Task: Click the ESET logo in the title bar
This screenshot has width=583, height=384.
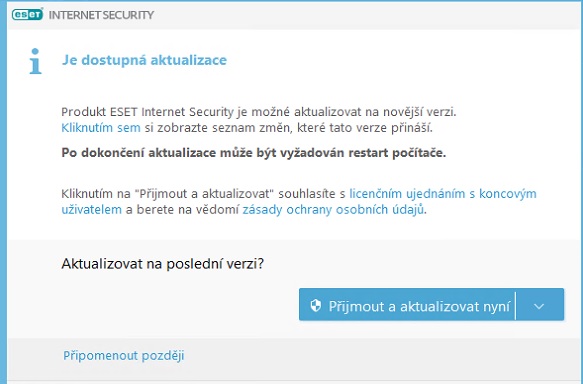Action: pyautogui.click(x=28, y=14)
